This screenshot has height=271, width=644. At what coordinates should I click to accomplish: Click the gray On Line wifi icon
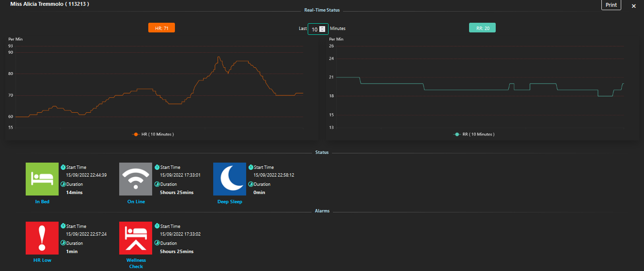[x=136, y=179]
